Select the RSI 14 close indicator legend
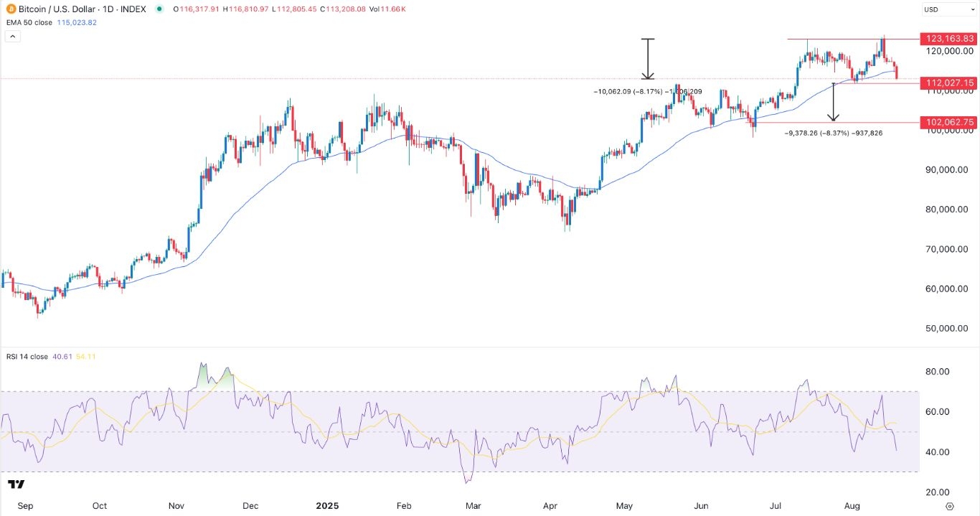This screenshot has width=980, height=516. (27, 357)
